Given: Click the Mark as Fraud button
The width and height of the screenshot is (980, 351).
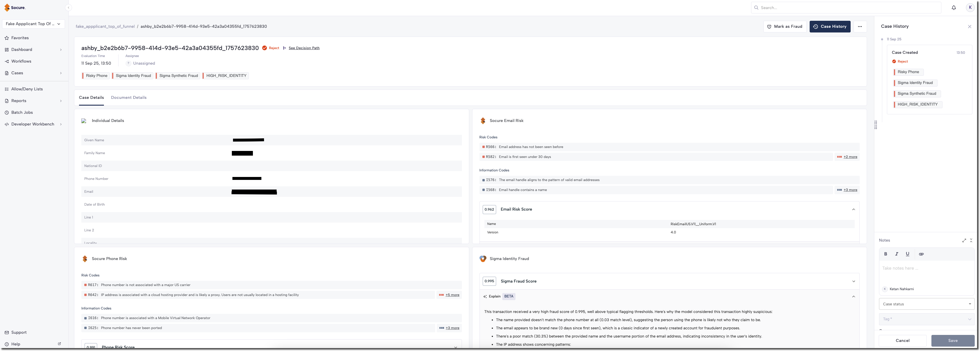Looking at the screenshot, I should (784, 27).
